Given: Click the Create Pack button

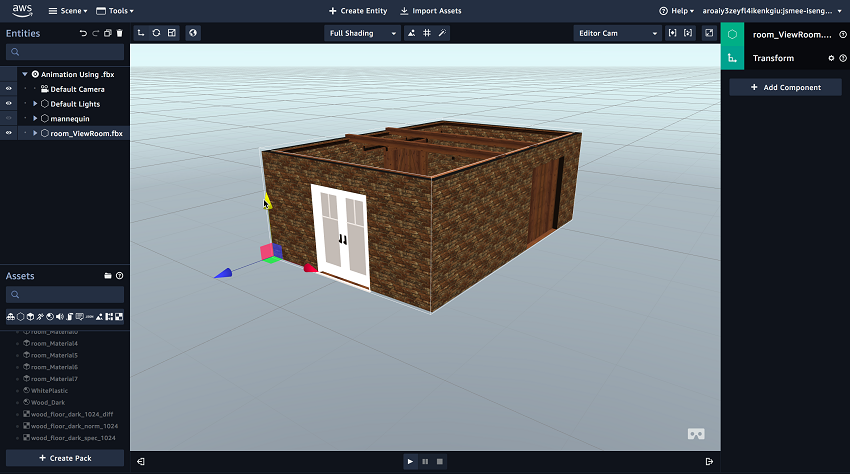Looking at the screenshot, I should coord(65,458).
